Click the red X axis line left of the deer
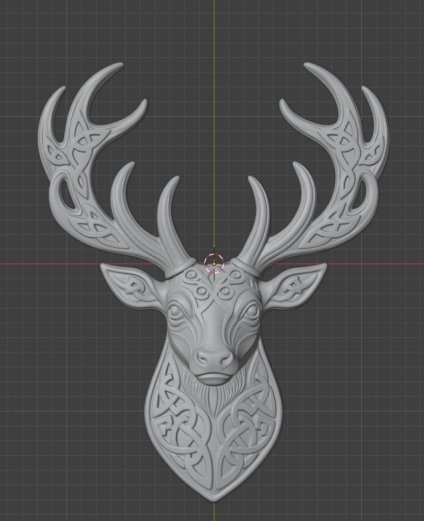Screen dimensions: 424x521 tap(50, 264)
